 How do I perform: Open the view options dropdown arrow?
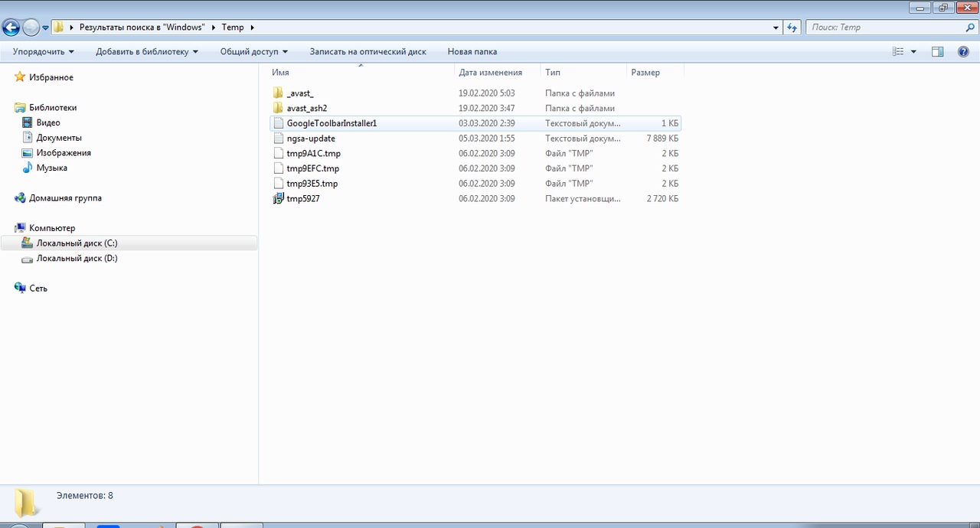tap(913, 51)
